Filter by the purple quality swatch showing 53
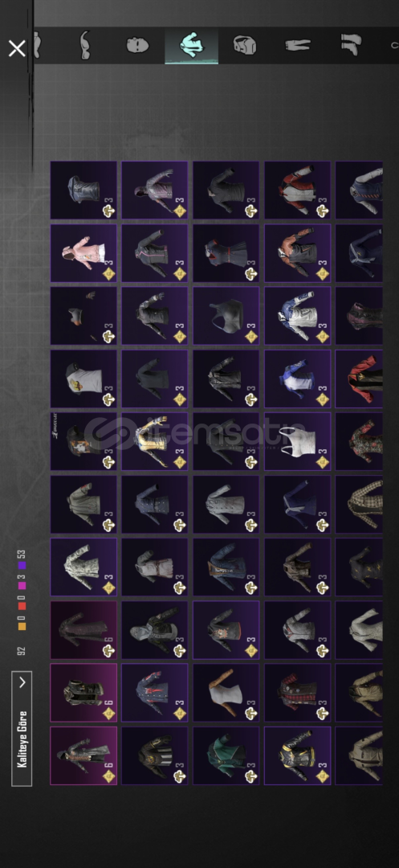 point(22,566)
